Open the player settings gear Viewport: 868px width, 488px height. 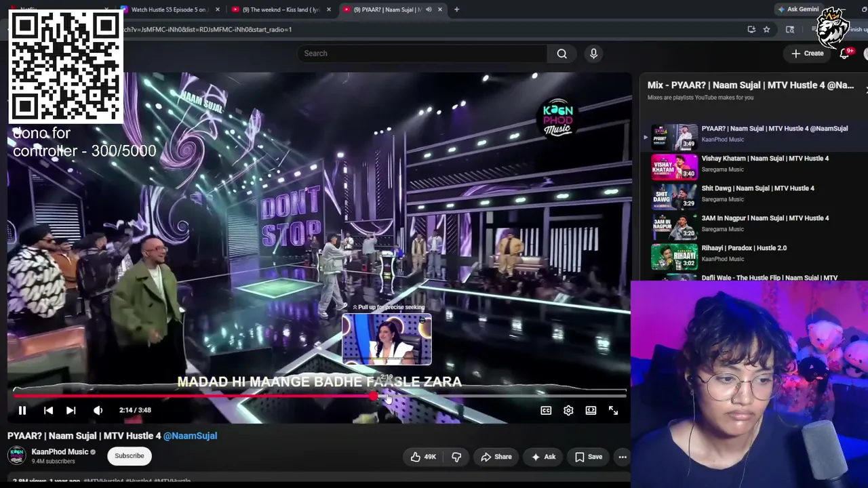coord(568,410)
